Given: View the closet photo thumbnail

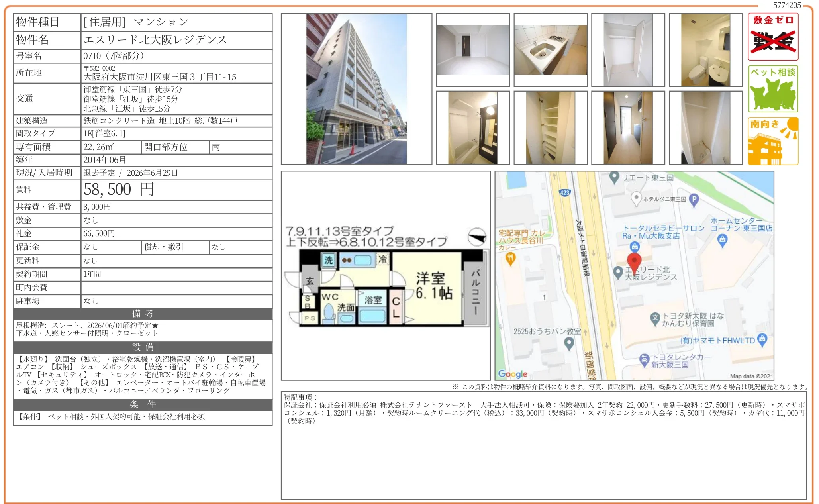Looking at the screenshot, I should (627, 50).
